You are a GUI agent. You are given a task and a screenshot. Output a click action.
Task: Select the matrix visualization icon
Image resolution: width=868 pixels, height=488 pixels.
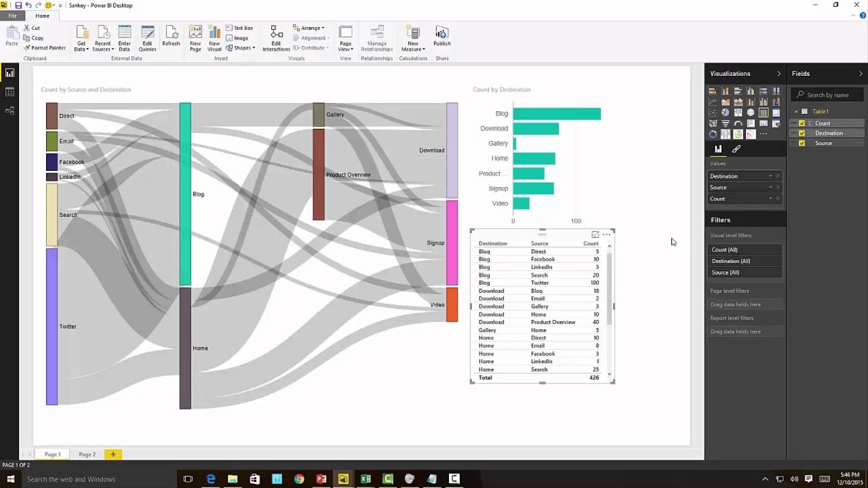click(776, 113)
